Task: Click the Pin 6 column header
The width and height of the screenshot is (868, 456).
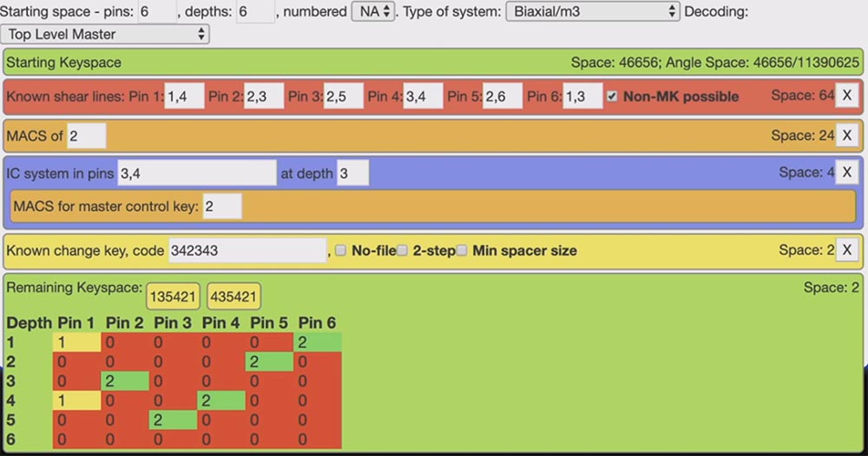Action: pyautogui.click(x=317, y=322)
